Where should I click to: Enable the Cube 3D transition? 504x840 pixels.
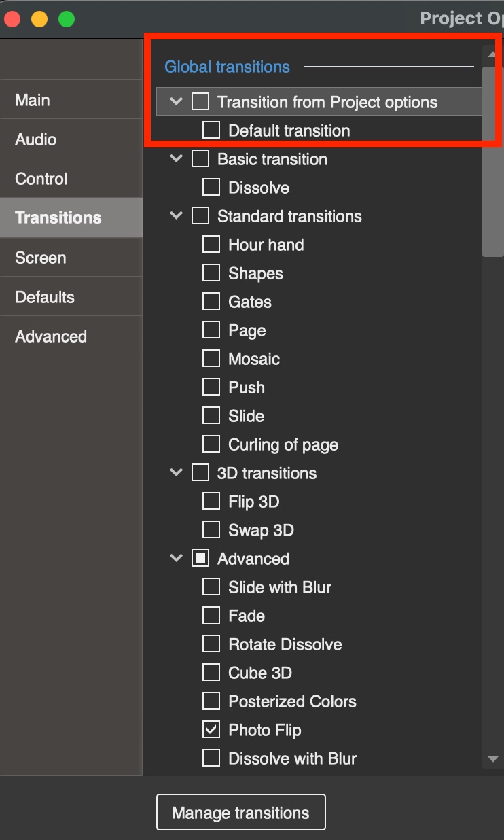pyautogui.click(x=211, y=673)
